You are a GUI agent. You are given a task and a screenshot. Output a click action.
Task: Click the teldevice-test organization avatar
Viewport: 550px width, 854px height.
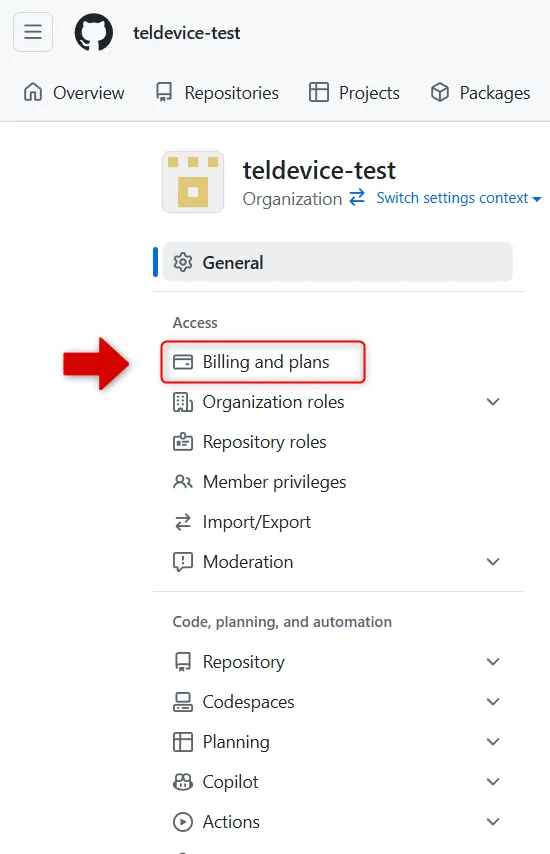[193, 182]
